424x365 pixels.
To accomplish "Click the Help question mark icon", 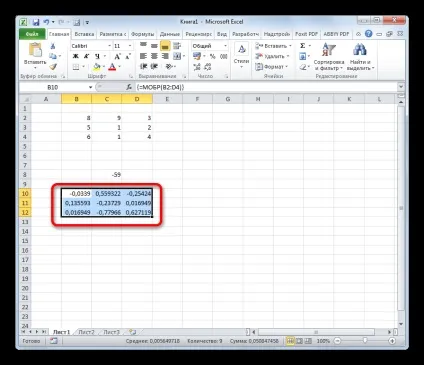I will point(368,34).
